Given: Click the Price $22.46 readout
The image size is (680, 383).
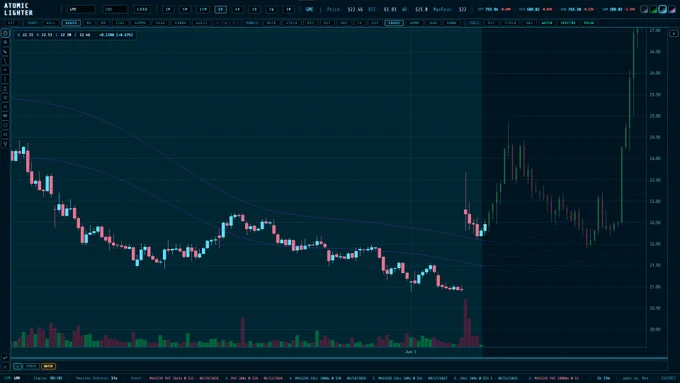Looking at the screenshot, I should coord(344,9).
